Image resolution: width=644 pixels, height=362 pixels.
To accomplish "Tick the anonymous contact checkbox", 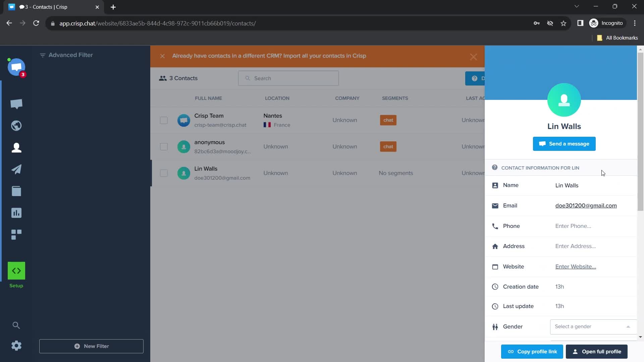I will 164,146.
